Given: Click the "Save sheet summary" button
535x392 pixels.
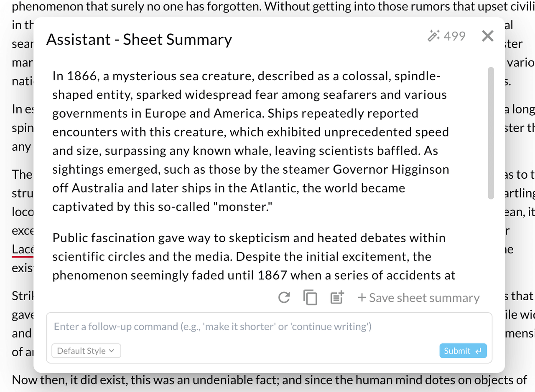Looking at the screenshot, I should click(418, 298).
